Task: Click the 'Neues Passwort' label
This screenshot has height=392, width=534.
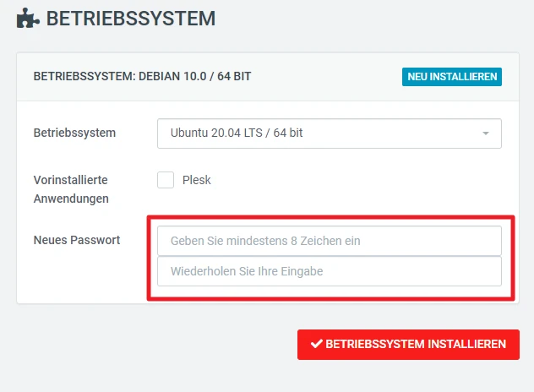Action: pyautogui.click(x=77, y=240)
